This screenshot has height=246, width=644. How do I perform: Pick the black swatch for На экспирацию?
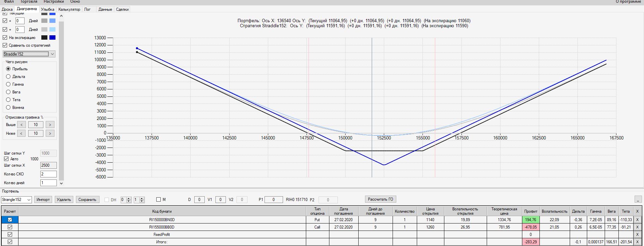pos(44,38)
